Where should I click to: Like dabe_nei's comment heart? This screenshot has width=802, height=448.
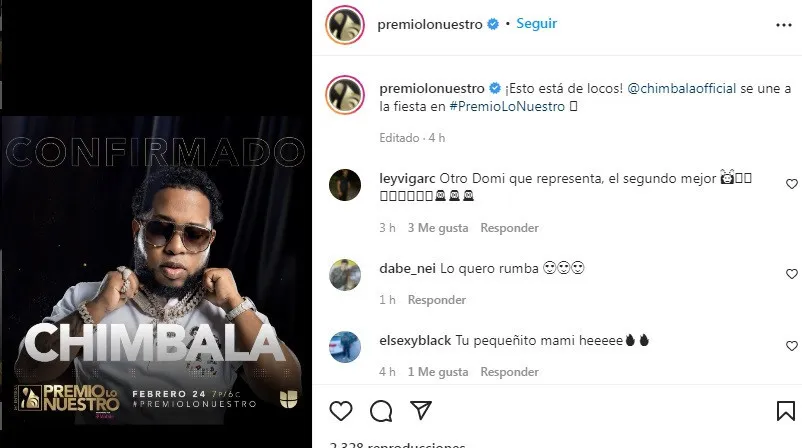pos(791,274)
